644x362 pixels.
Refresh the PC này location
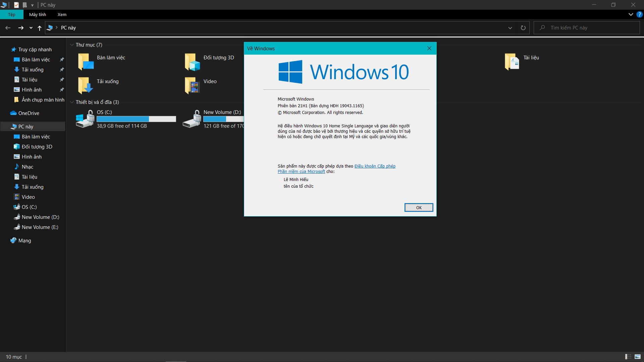(523, 28)
